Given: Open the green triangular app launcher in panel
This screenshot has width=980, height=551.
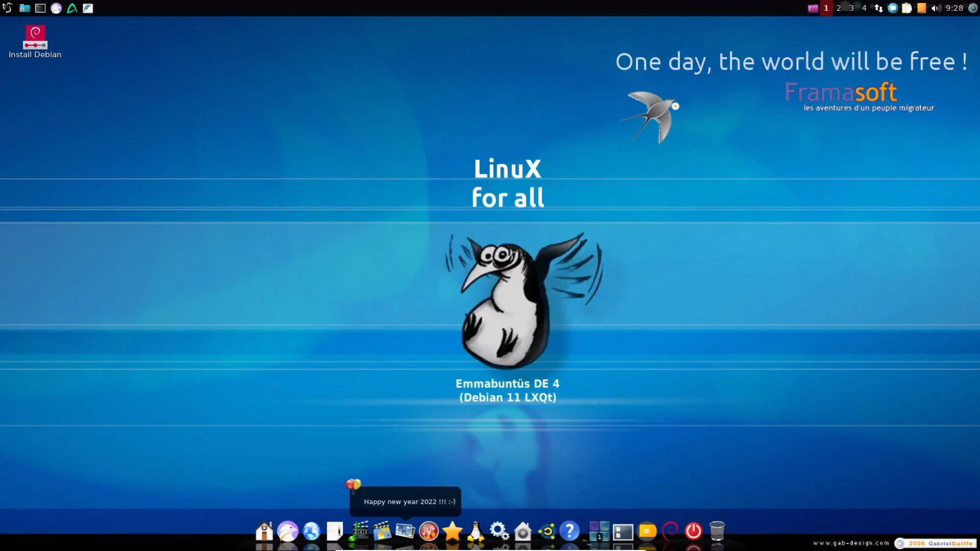Looking at the screenshot, I should click(x=72, y=8).
